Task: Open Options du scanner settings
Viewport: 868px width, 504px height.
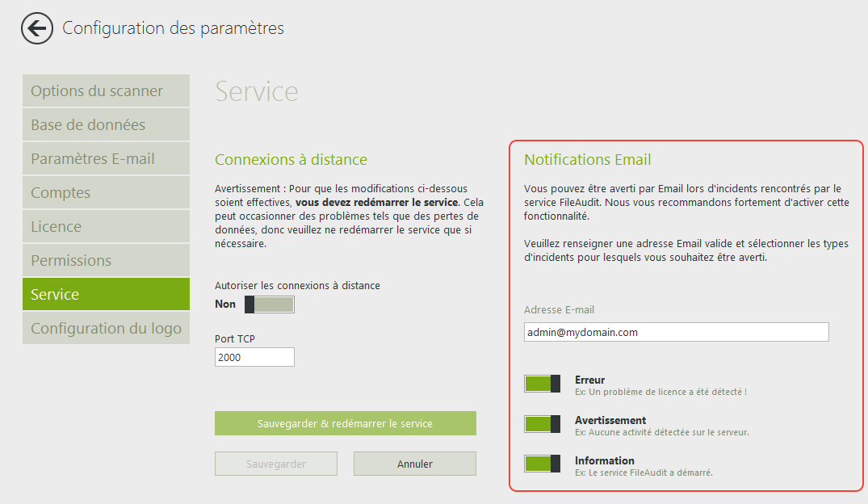Action: click(x=106, y=91)
